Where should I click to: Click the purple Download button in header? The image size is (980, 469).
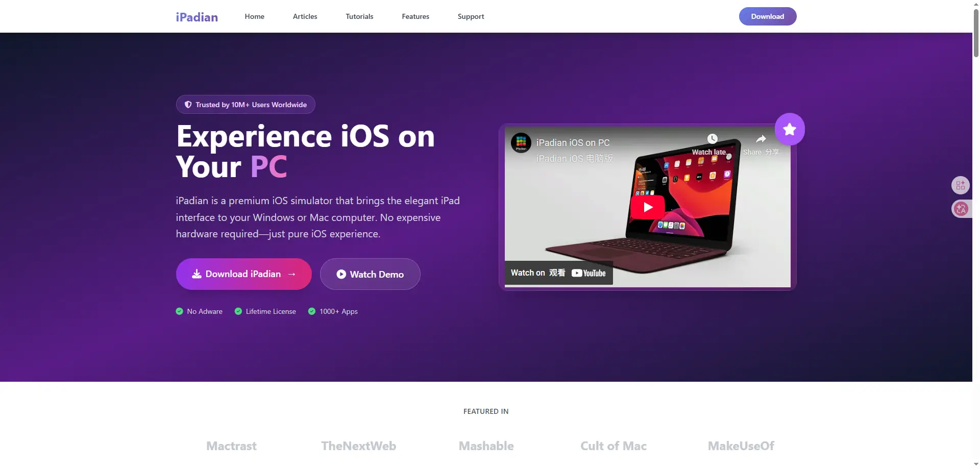(x=768, y=16)
